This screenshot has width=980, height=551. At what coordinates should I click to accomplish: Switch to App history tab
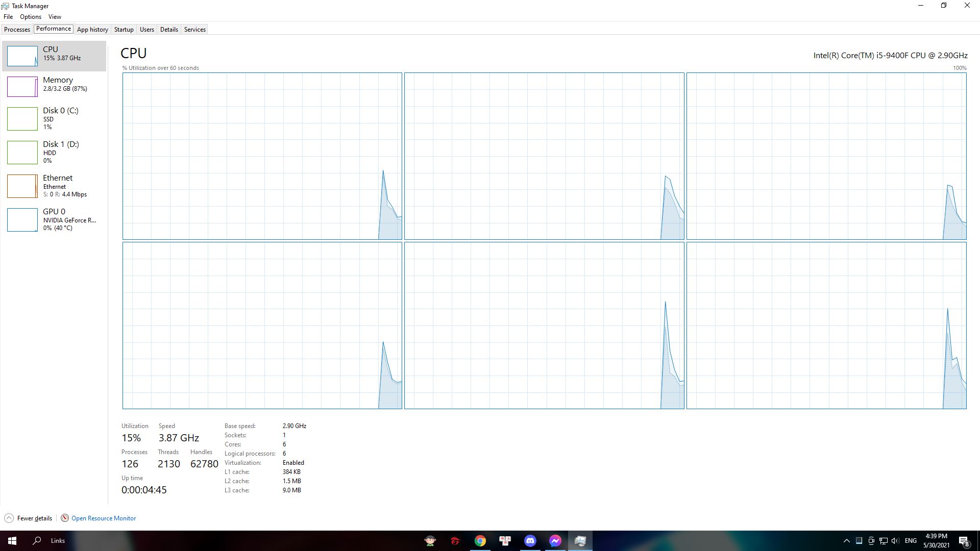click(92, 29)
